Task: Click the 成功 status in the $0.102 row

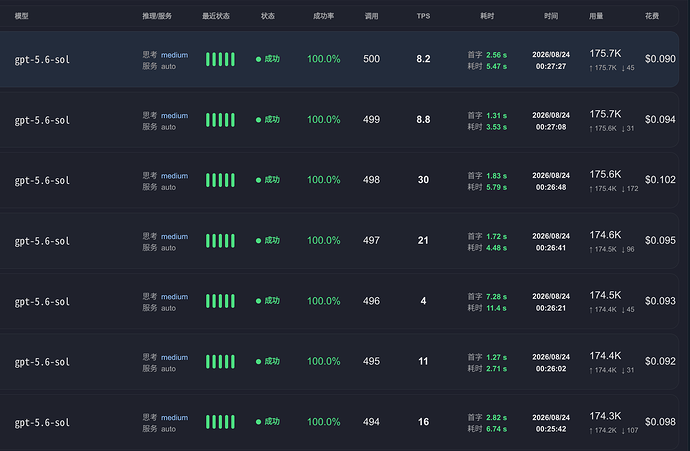Action: coord(268,180)
